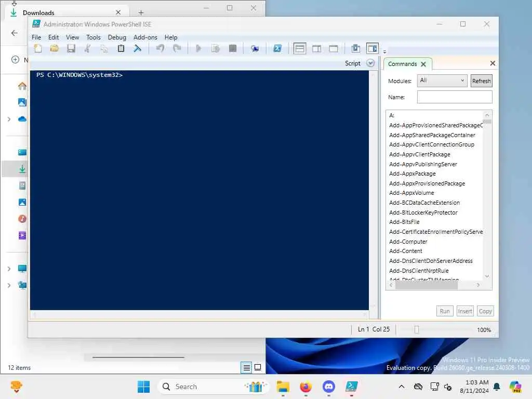
Task: Click the Undo arrow toolbar icon
Action: pos(160,48)
